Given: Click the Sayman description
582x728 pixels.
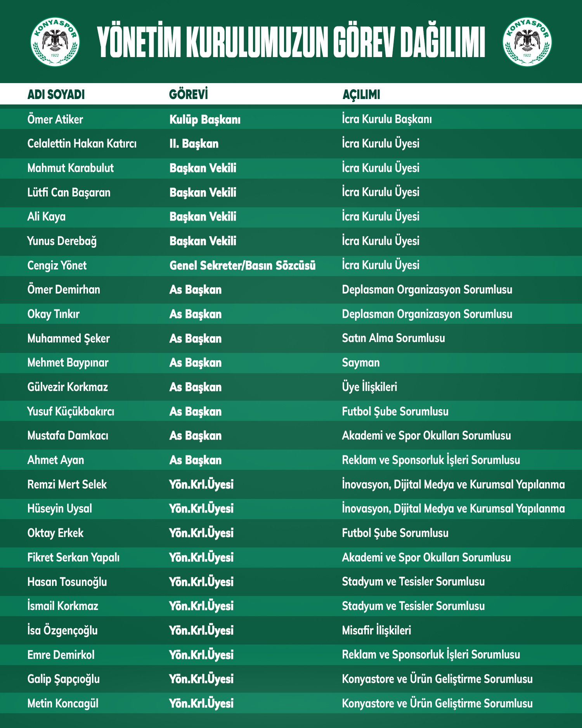Looking at the screenshot, I should click(361, 363).
